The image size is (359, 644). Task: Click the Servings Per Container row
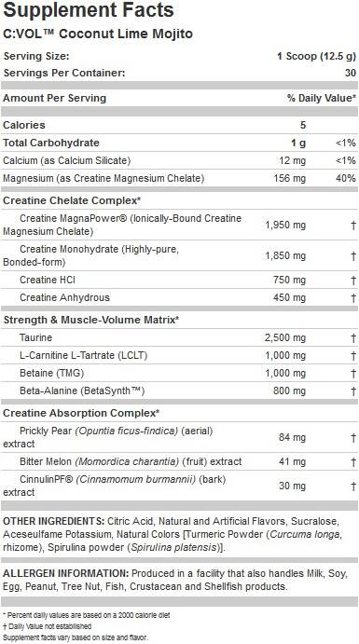click(179, 73)
